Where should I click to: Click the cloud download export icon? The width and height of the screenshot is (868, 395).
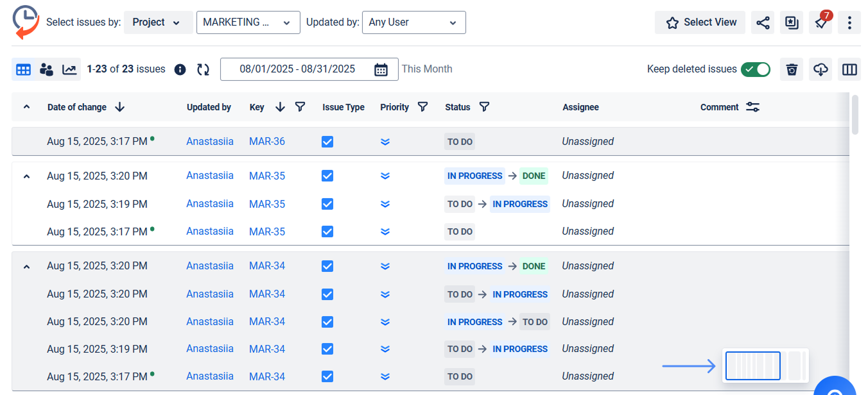tap(820, 69)
